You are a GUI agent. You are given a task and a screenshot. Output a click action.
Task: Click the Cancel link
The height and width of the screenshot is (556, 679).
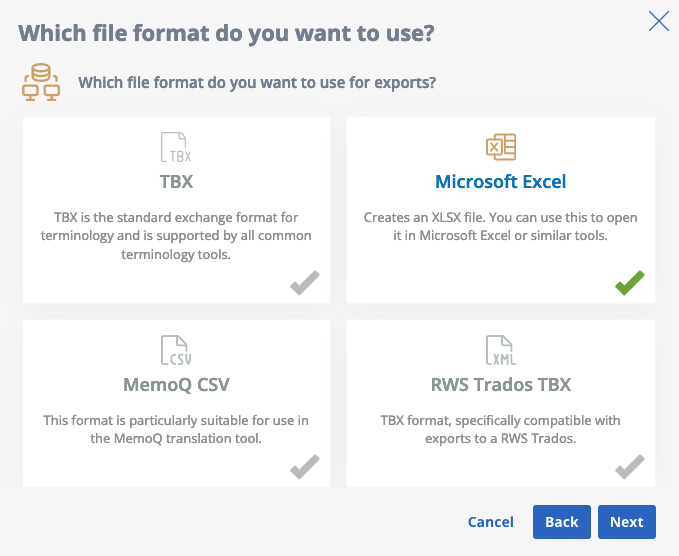491,522
